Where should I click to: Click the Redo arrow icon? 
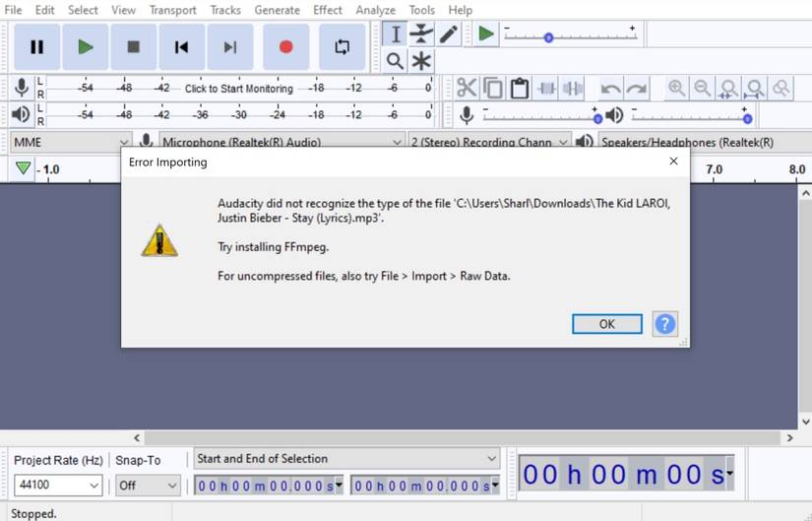tap(637, 88)
